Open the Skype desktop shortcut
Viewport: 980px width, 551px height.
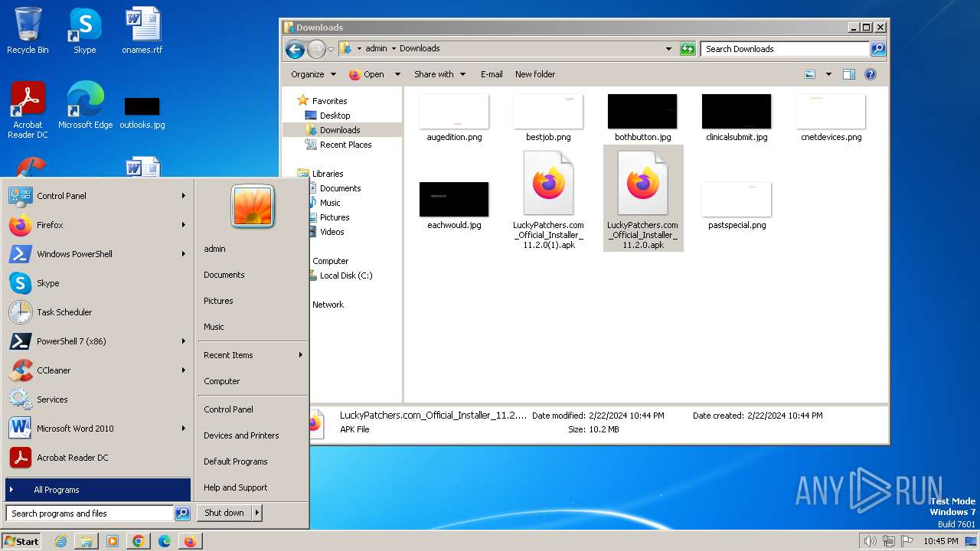tap(84, 31)
